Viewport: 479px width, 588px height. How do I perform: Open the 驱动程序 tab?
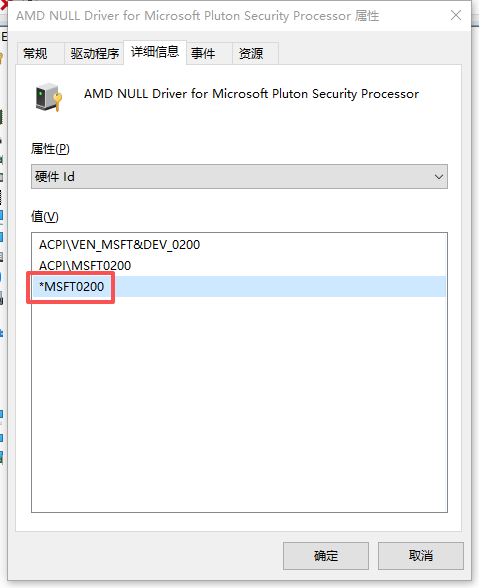click(94, 54)
